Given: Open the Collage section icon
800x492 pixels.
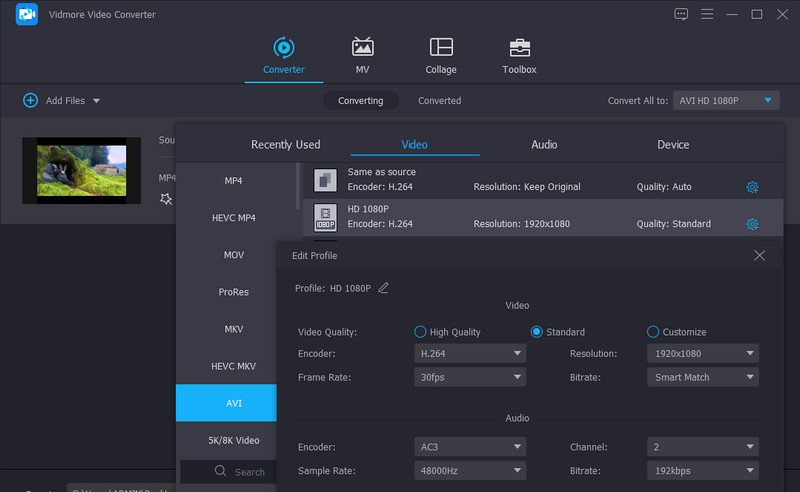Looking at the screenshot, I should (x=441, y=48).
